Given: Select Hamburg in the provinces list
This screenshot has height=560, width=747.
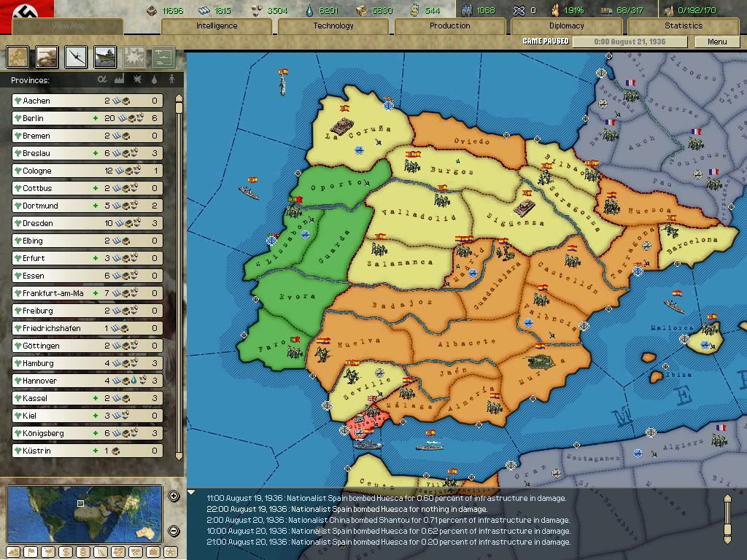Looking at the screenshot, I should 88,363.
